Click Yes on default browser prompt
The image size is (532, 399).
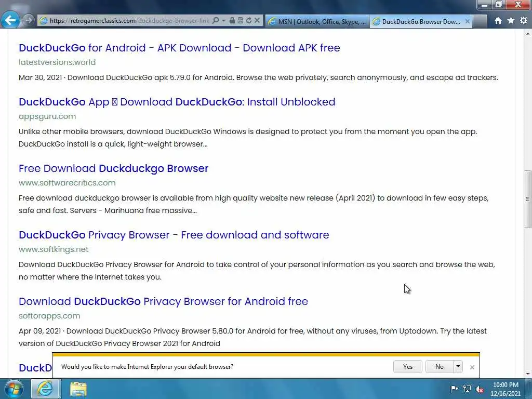pos(408,367)
